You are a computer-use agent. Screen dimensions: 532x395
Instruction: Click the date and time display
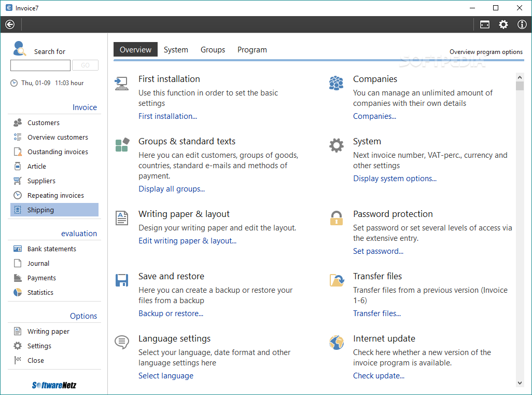click(47, 83)
